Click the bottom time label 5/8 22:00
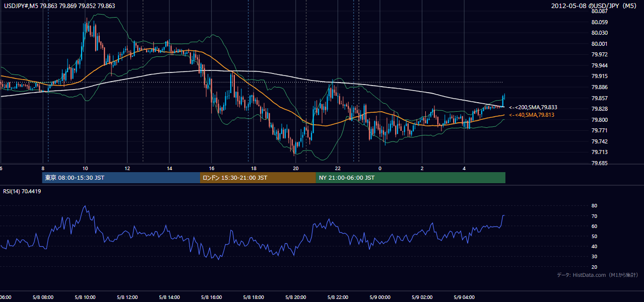The height and width of the screenshot is (302, 644). coord(338,297)
